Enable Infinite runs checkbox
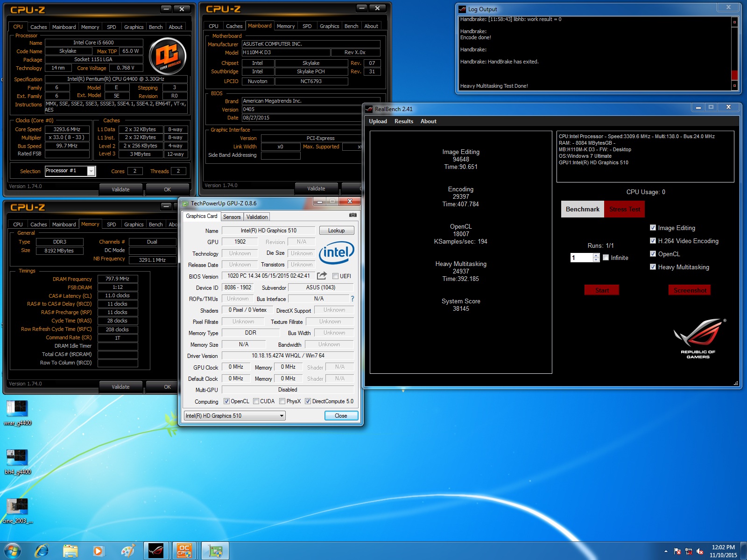The height and width of the screenshot is (560, 747). coord(606,258)
